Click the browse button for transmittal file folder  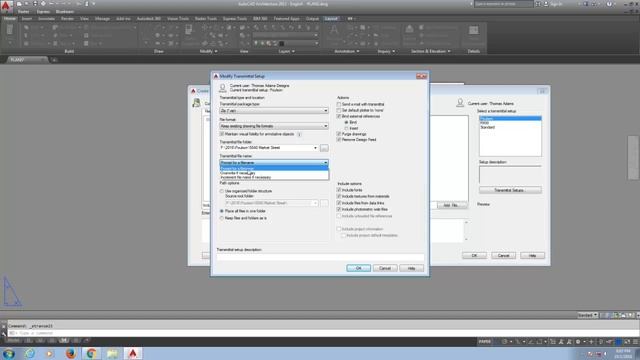[324, 148]
